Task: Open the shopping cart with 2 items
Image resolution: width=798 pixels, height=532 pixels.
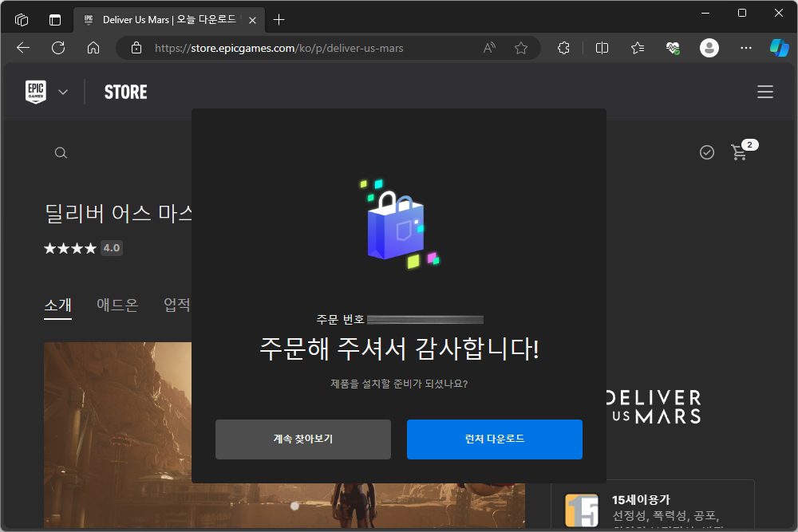Action: pyautogui.click(x=744, y=150)
